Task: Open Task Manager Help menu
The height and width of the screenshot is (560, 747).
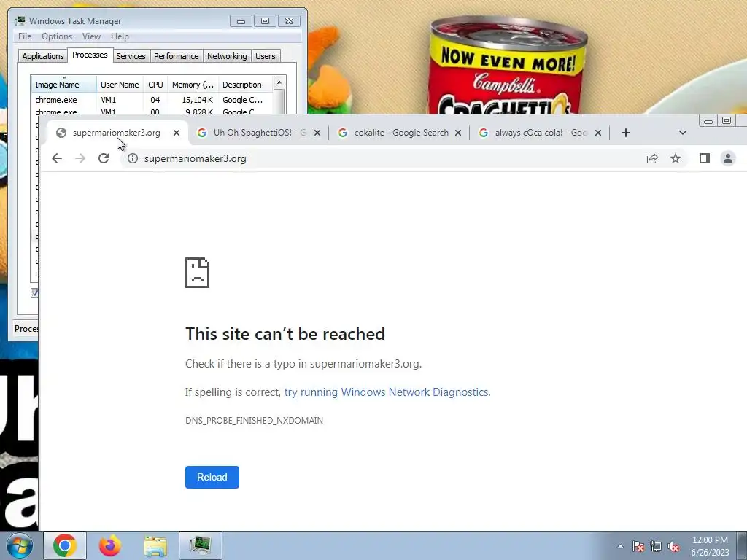Action: pyautogui.click(x=120, y=36)
